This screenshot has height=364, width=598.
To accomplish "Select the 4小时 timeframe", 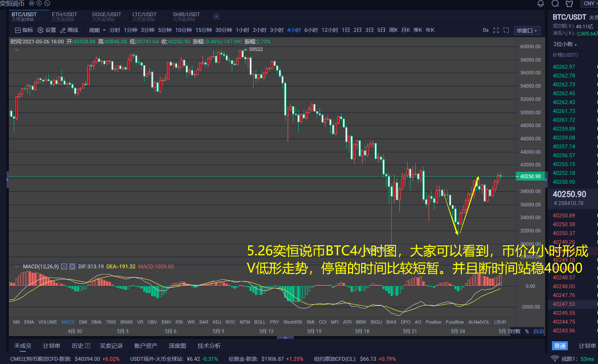I will click(x=294, y=30).
